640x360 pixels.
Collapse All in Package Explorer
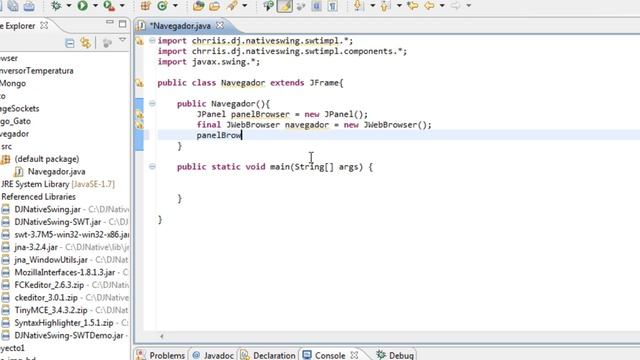coord(70,42)
